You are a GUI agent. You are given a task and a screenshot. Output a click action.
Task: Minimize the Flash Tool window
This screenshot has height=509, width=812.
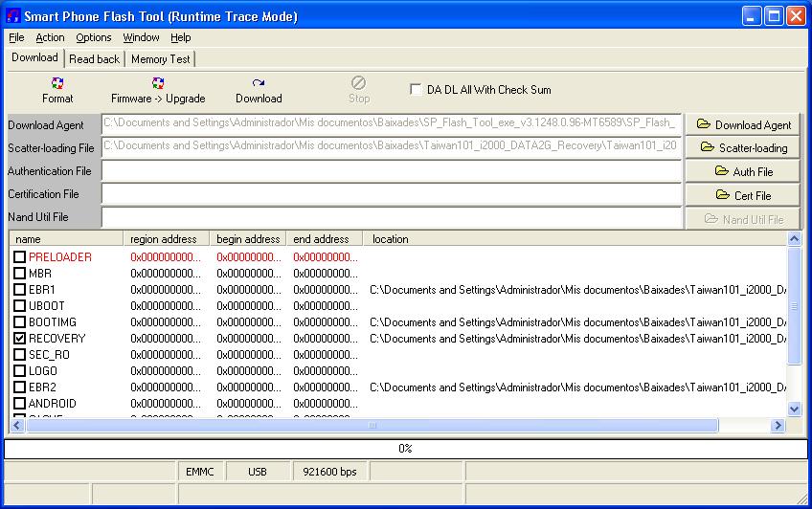pos(752,16)
